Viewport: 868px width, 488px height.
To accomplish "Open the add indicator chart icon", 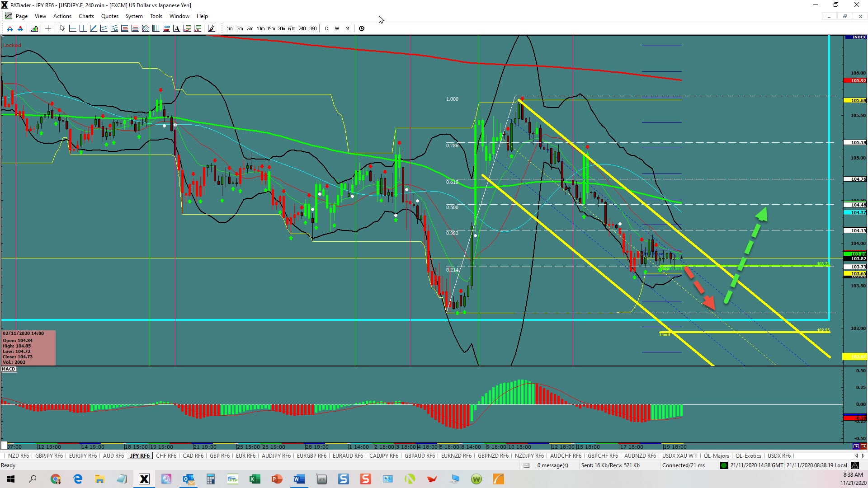I will point(34,28).
